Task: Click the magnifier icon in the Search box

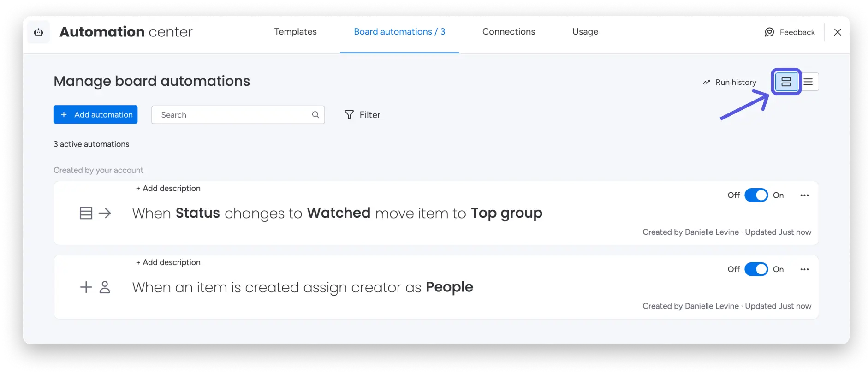Action: pos(315,115)
